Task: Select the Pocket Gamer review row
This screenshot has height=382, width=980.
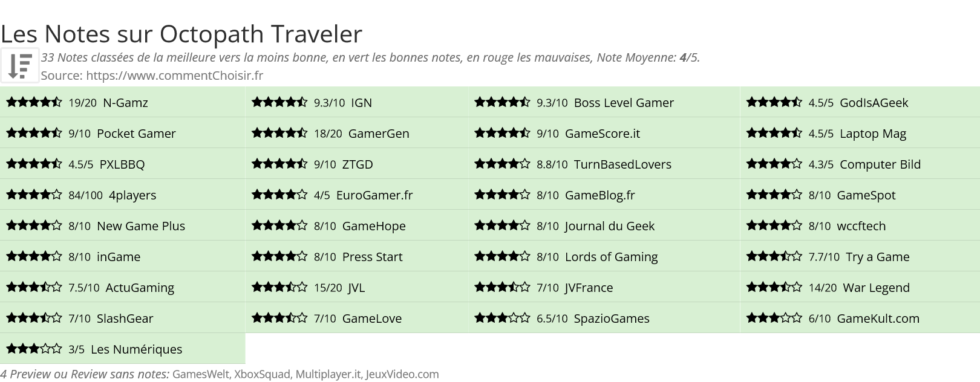Action: (123, 133)
